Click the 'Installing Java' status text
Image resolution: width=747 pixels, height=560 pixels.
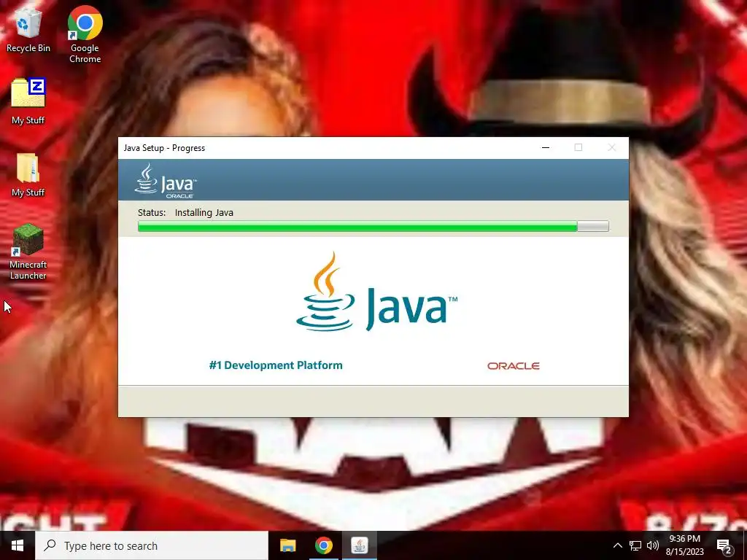204,213
